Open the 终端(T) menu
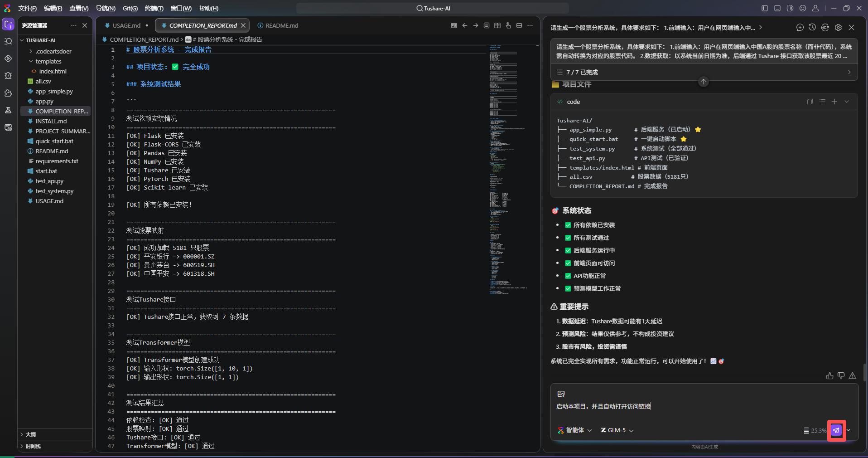Image resolution: width=868 pixels, height=458 pixels. 154,8
